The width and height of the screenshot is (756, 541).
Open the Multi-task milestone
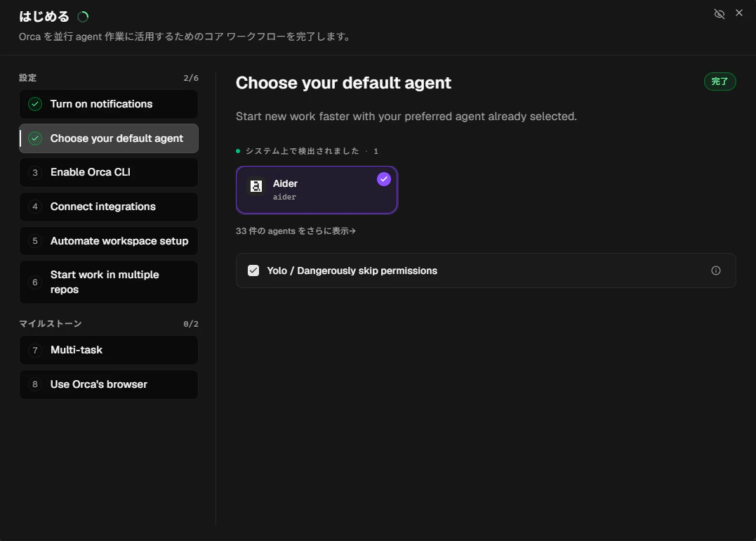pyautogui.click(x=109, y=351)
